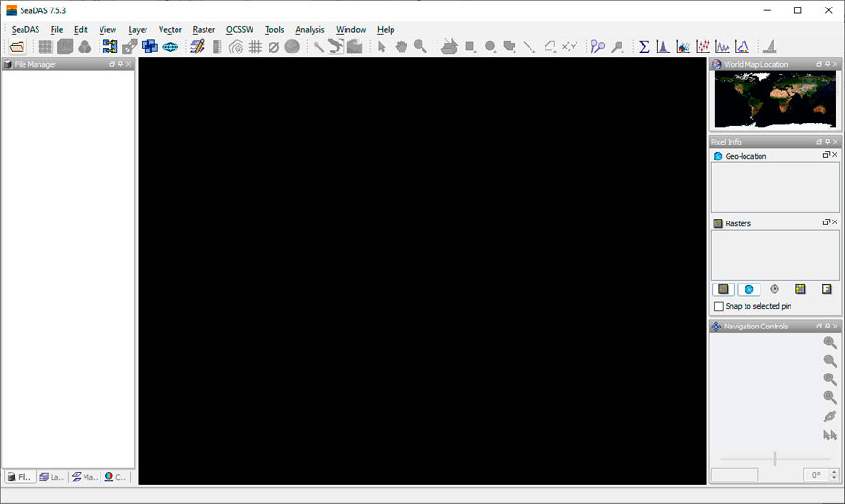Open the Pin Manager toolbar icon
This screenshot has height=504, width=845.
point(597,47)
